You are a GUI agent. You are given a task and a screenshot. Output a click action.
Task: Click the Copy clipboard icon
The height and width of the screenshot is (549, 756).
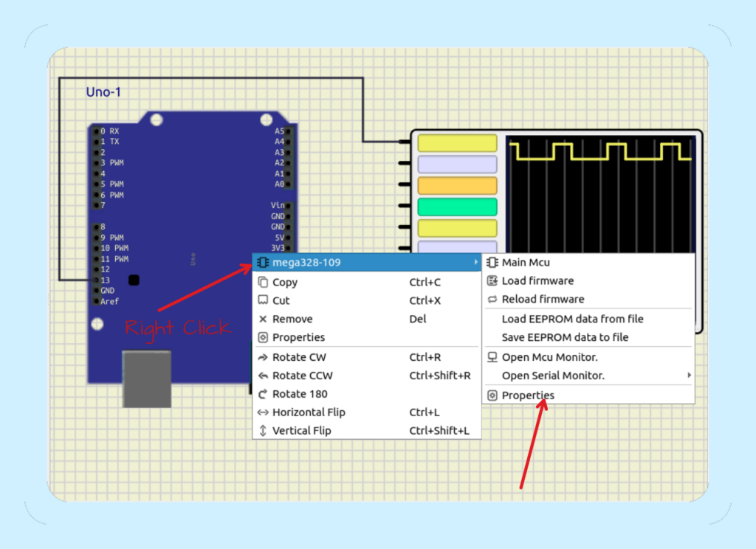[263, 282]
